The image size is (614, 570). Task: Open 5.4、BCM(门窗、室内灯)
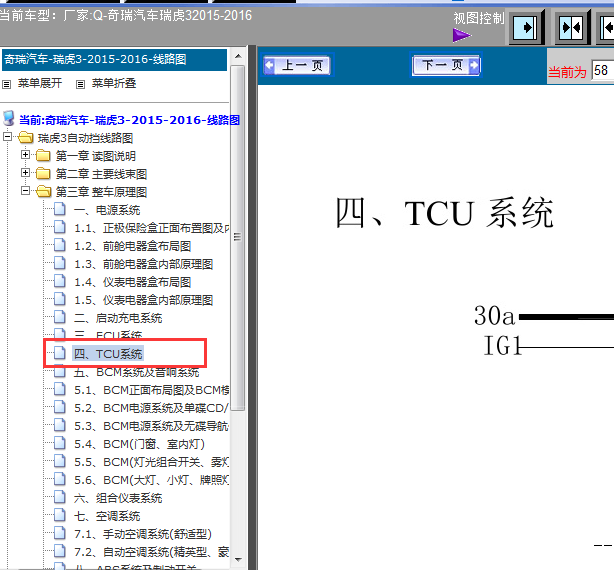(x=139, y=444)
